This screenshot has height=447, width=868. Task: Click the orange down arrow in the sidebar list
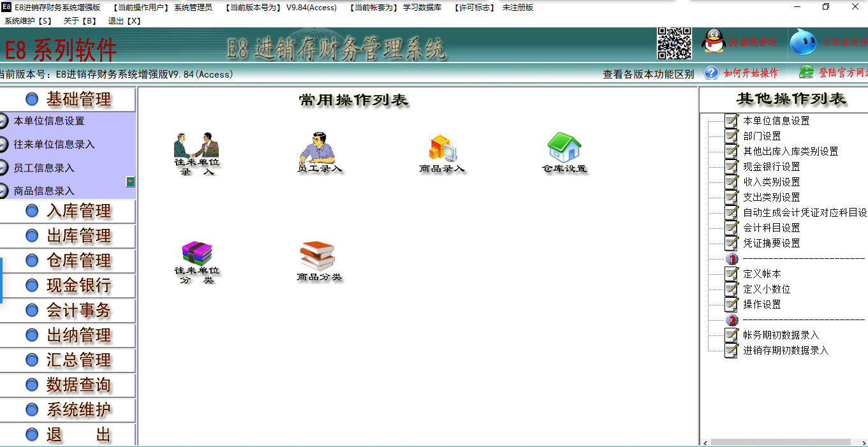tap(130, 182)
